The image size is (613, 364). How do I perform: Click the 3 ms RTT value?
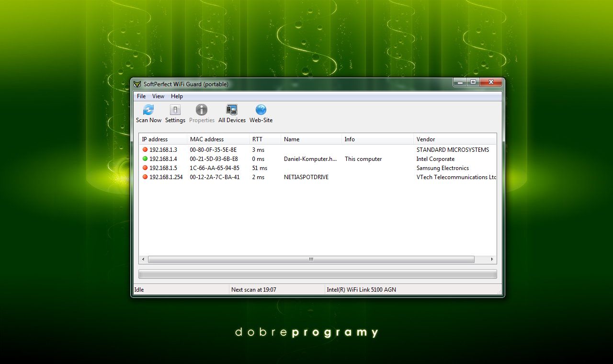pyautogui.click(x=258, y=150)
